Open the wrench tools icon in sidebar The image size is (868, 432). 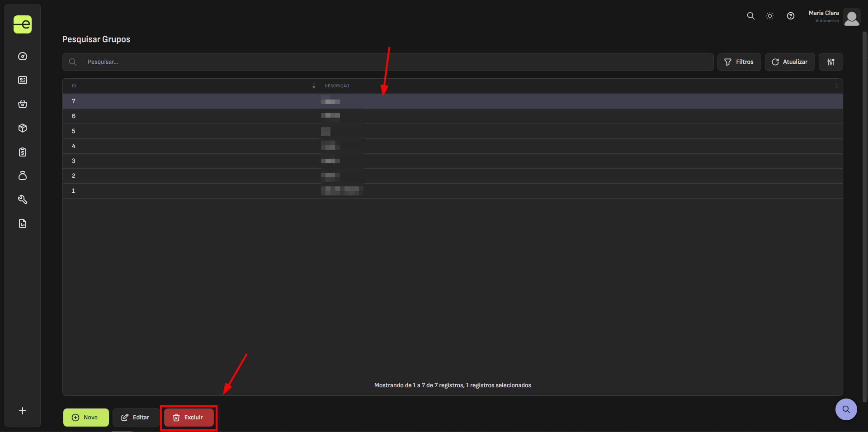[23, 199]
